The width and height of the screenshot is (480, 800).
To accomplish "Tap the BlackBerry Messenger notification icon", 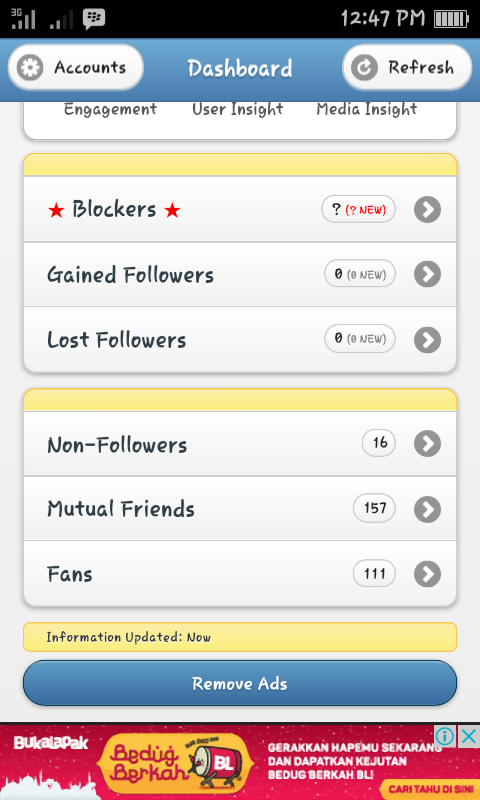I will point(94,19).
